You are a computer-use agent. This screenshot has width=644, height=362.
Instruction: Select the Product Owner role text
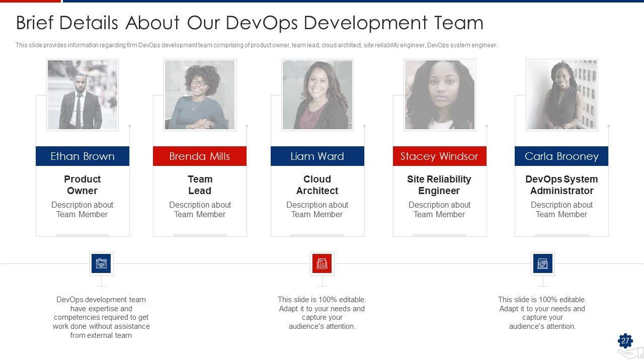(83, 185)
